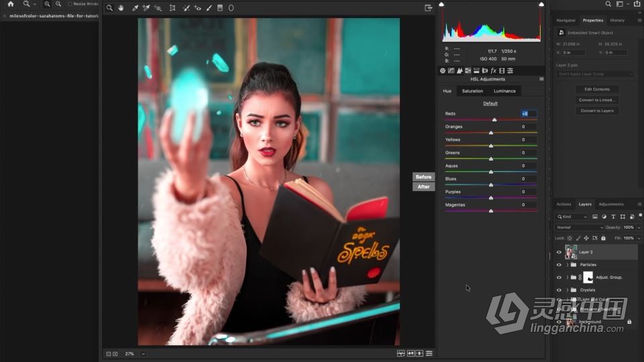Adjust the Oranges hue slider
This screenshot has height=362, width=644.
[x=491, y=133]
